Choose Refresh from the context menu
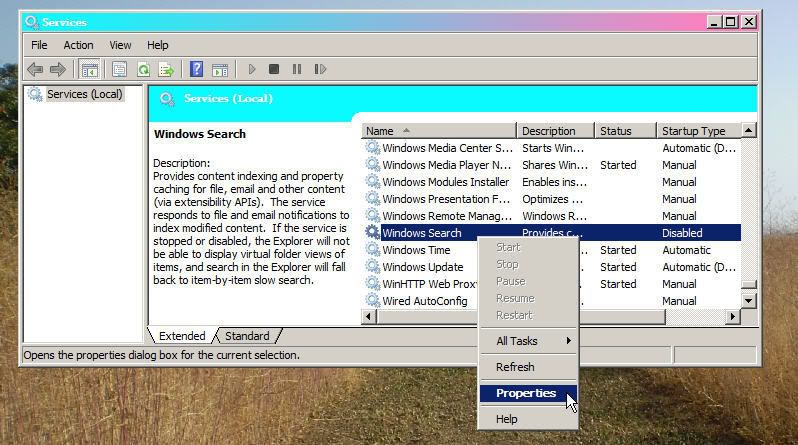The image size is (798, 445). point(528,367)
